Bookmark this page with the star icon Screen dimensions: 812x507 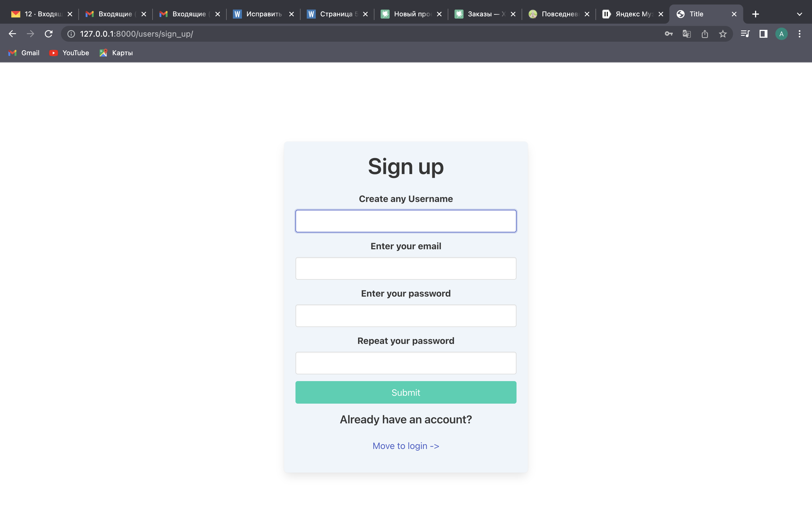[723, 34]
